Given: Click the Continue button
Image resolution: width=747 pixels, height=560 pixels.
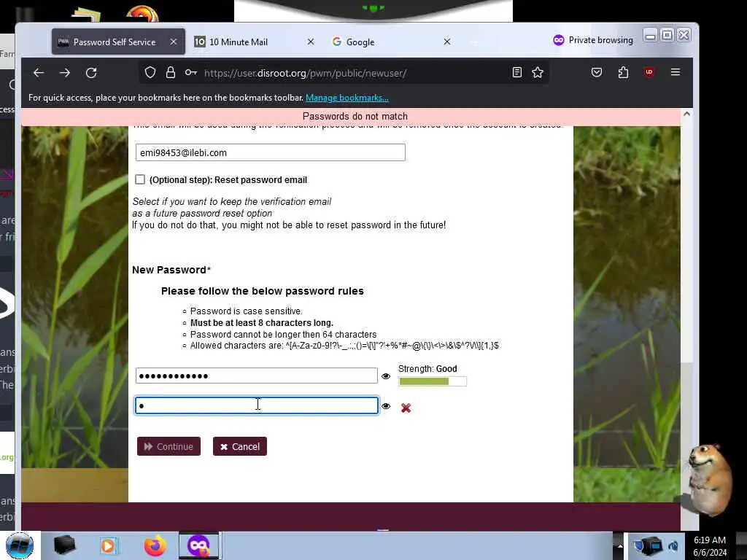Looking at the screenshot, I should point(169,446).
